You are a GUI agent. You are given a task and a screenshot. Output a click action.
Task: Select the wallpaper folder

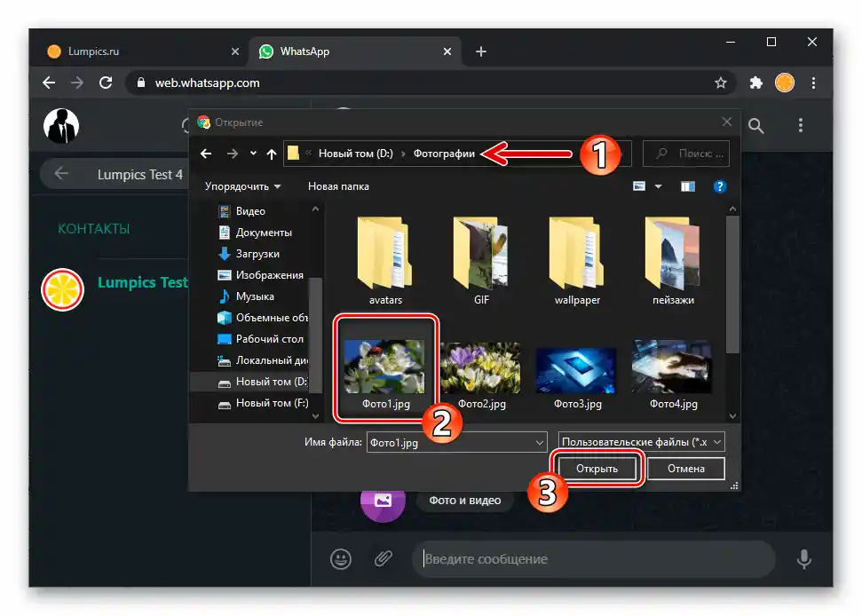(577, 261)
